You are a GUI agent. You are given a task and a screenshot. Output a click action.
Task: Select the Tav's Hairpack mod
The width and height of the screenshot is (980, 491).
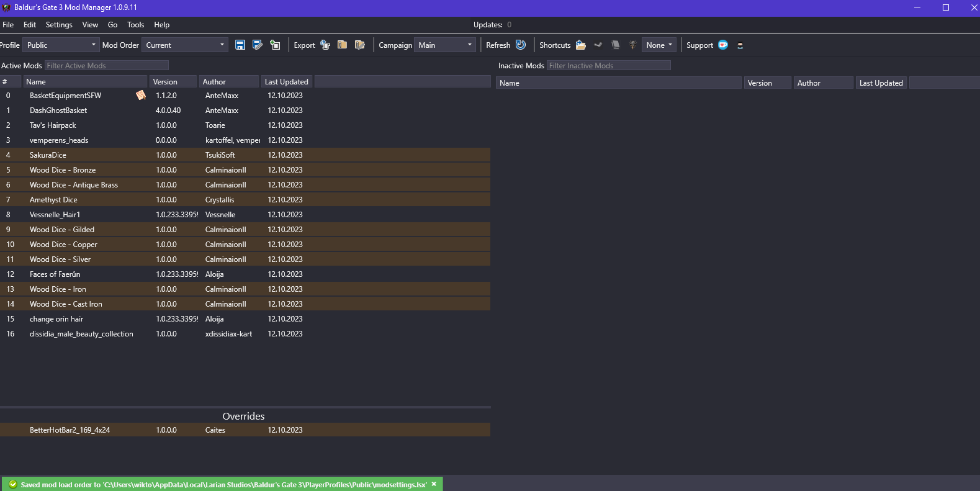245,125
